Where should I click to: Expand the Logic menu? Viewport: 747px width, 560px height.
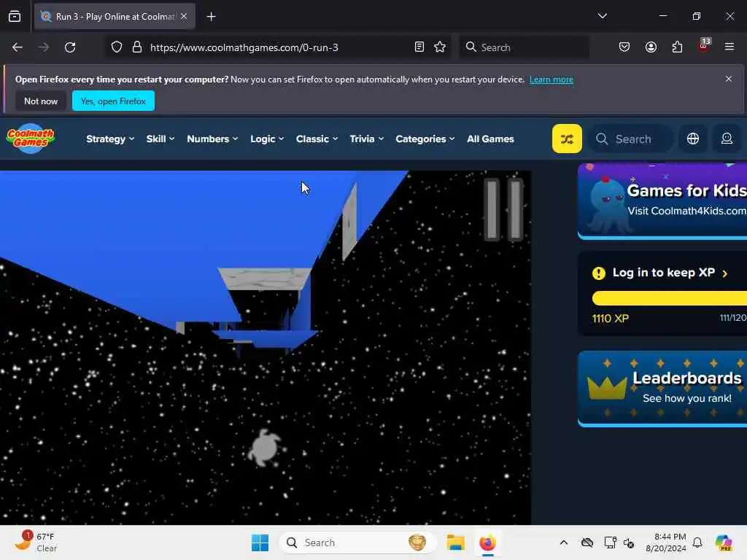coord(267,139)
